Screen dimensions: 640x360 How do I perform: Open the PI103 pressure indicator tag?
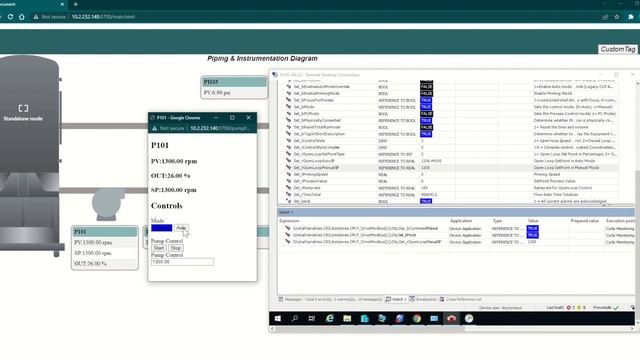click(x=234, y=82)
